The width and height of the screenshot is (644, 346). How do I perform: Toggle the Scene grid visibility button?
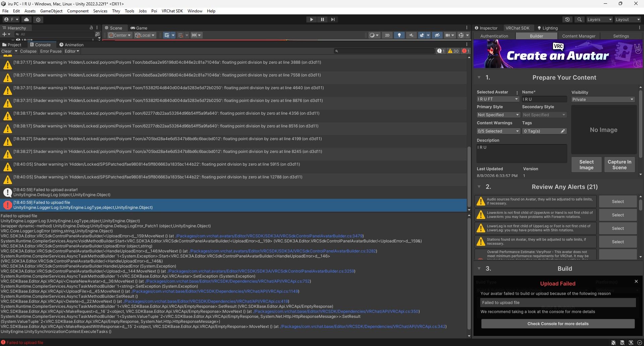tap(166, 35)
